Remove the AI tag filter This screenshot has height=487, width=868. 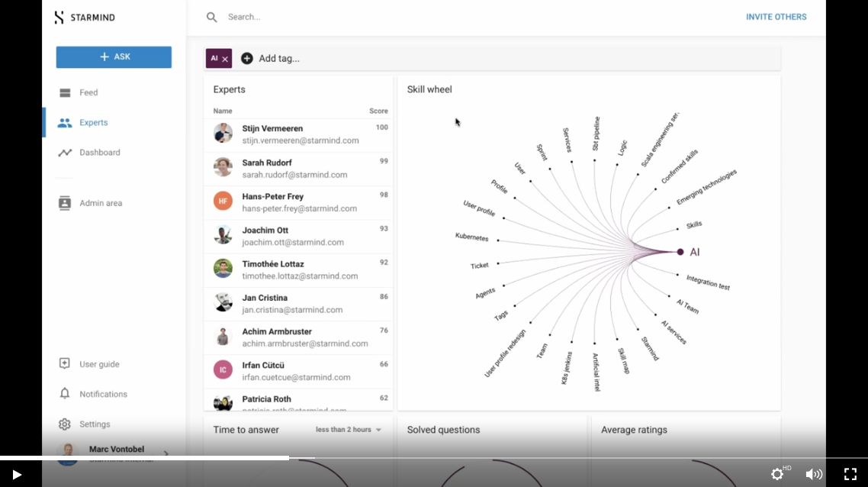click(x=225, y=59)
